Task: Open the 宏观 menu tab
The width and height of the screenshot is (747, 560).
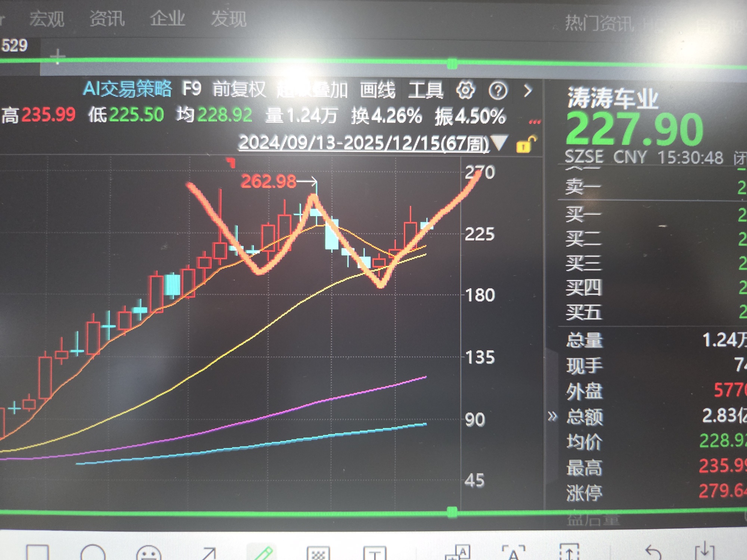Action: coord(47,19)
